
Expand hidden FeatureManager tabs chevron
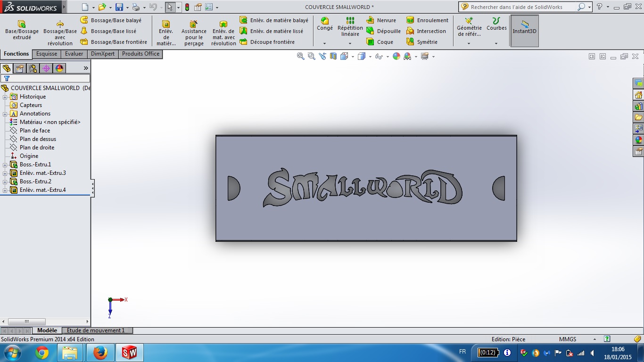86,68
